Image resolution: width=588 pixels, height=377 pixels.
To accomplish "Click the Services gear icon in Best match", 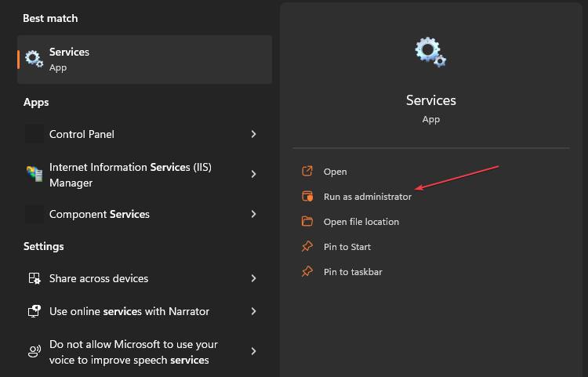I will tap(34, 59).
